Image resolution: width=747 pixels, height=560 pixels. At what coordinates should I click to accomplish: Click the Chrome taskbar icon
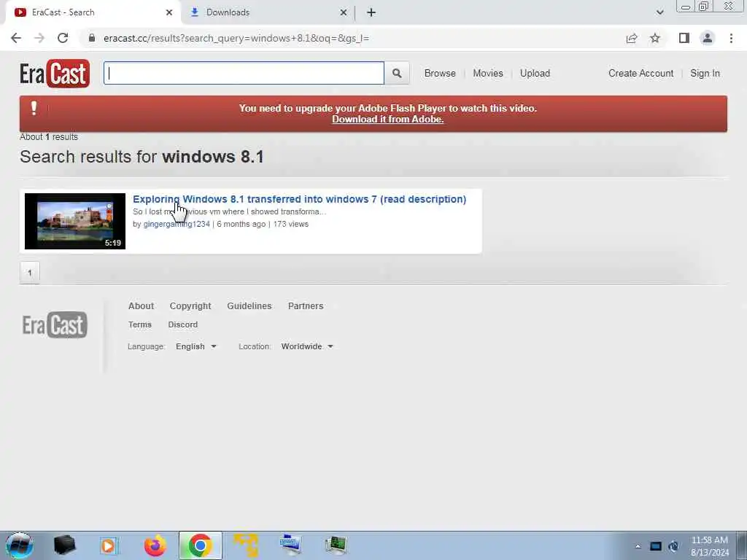[200, 545]
